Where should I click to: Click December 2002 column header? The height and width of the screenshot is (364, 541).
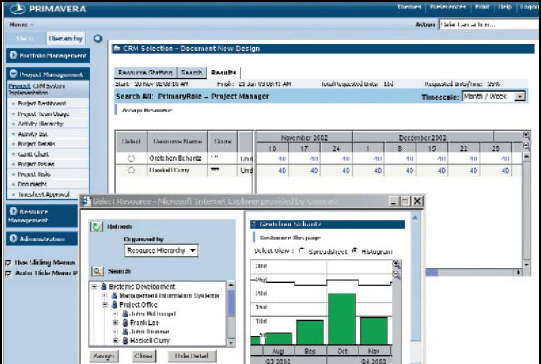point(422,137)
